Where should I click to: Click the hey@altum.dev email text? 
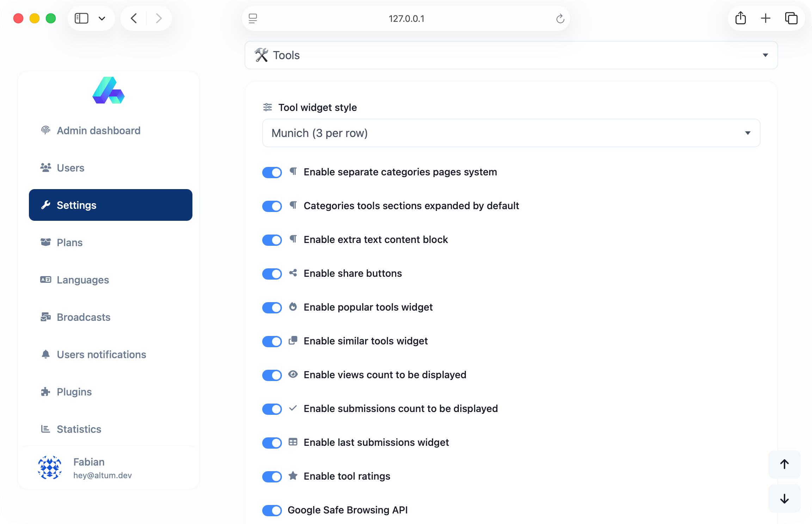[102, 475]
